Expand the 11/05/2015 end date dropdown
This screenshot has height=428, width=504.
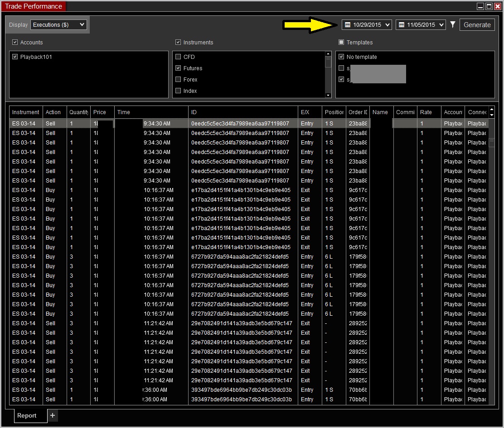point(441,25)
